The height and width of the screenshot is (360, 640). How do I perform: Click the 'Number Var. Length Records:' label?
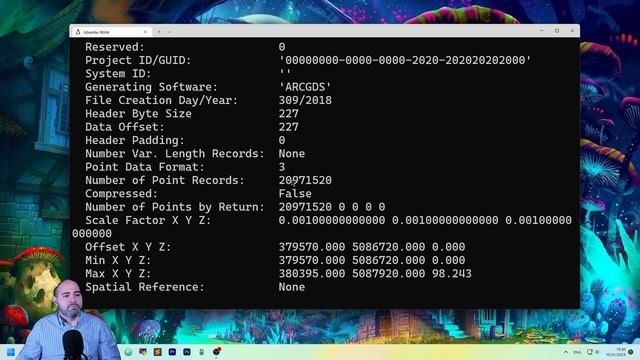click(175, 154)
